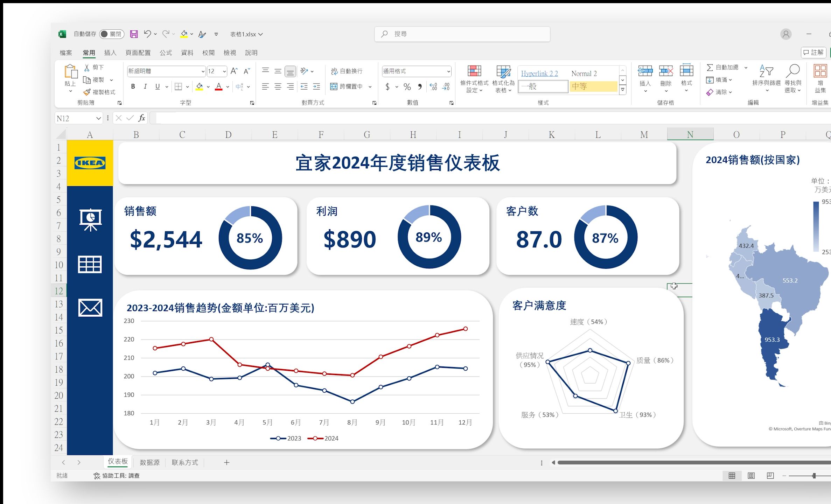Click the Cut scissors icon
This screenshot has height=504, width=831.
coord(87,67)
